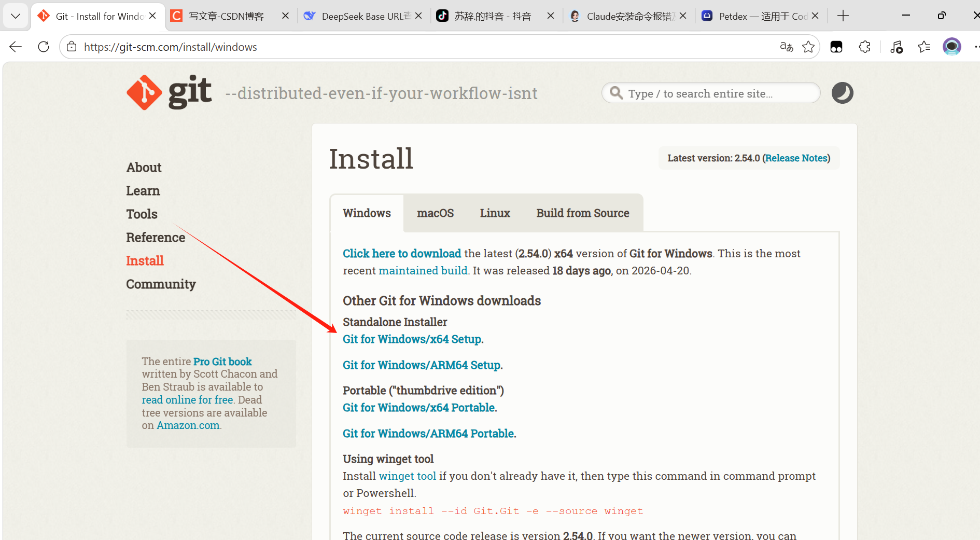The image size is (980, 540).
Task: Toggle dark mode on the Git site
Action: (843, 93)
